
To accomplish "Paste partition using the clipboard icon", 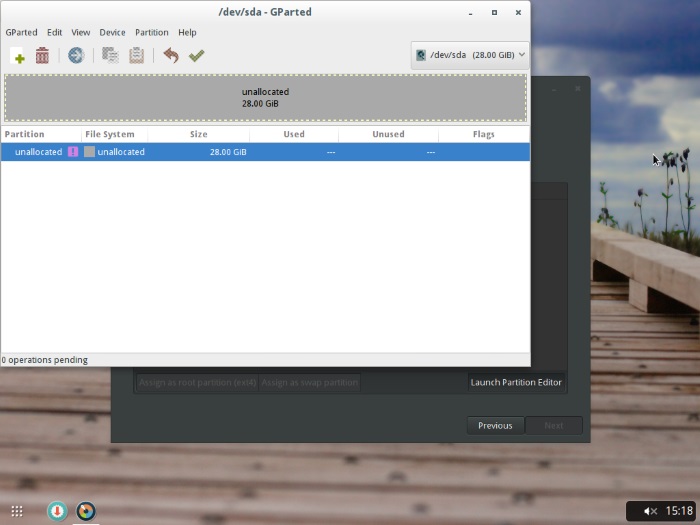I will click(136, 55).
